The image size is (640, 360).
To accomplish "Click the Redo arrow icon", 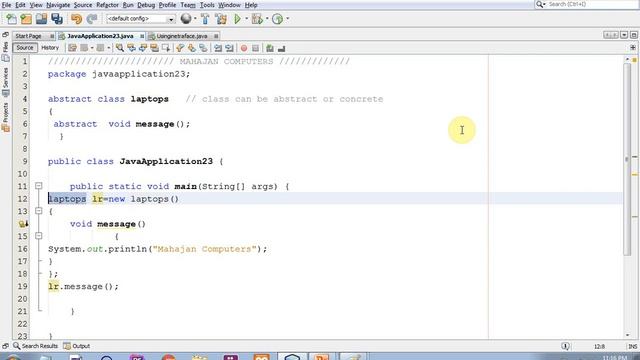I will coord(92,19).
